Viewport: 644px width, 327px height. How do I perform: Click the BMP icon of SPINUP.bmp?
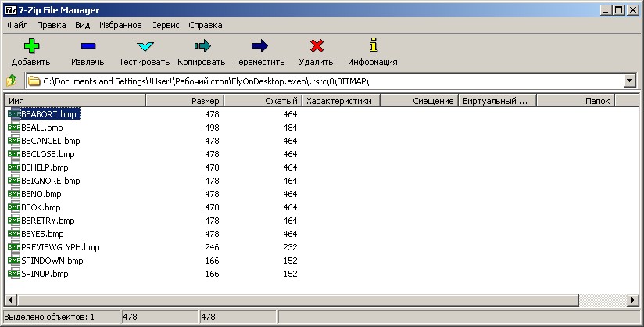pos(14,274)
